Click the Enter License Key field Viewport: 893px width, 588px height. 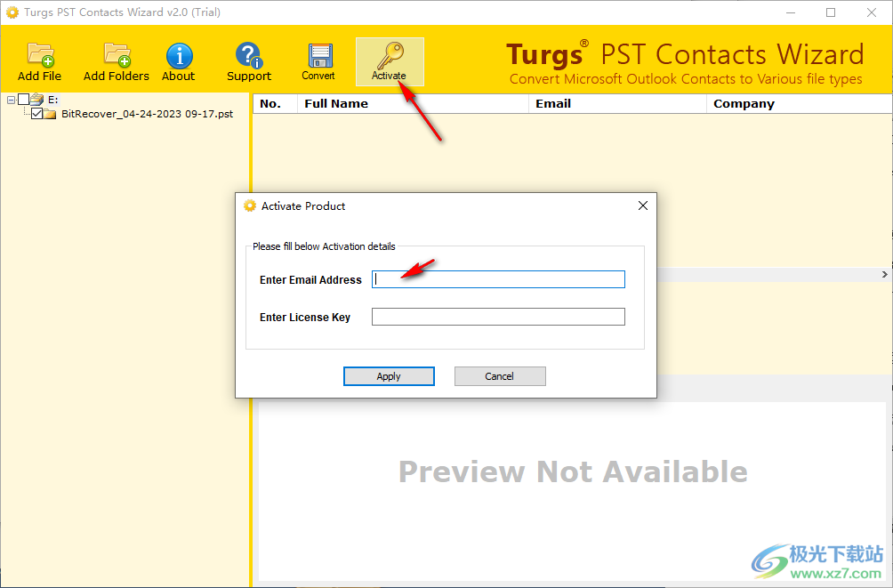coord(498,317)
